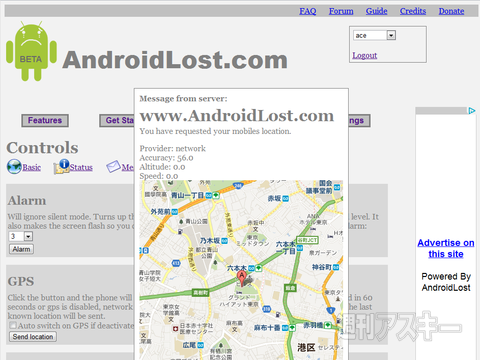Click the Controls heading
The image size is (480, 360).
point(42,148)
